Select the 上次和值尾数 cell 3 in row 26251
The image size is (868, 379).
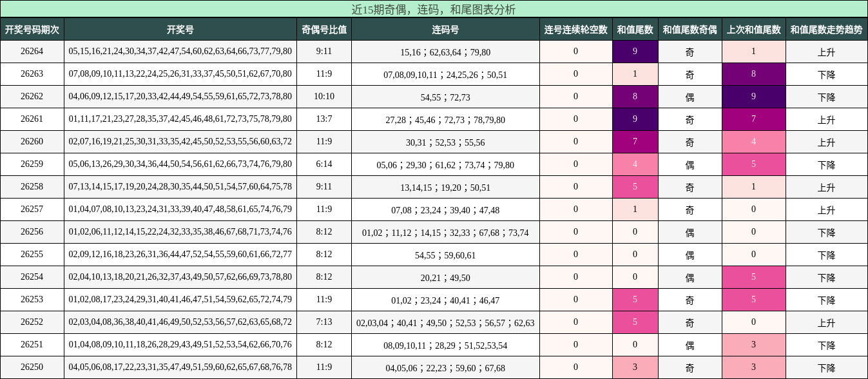754,345
